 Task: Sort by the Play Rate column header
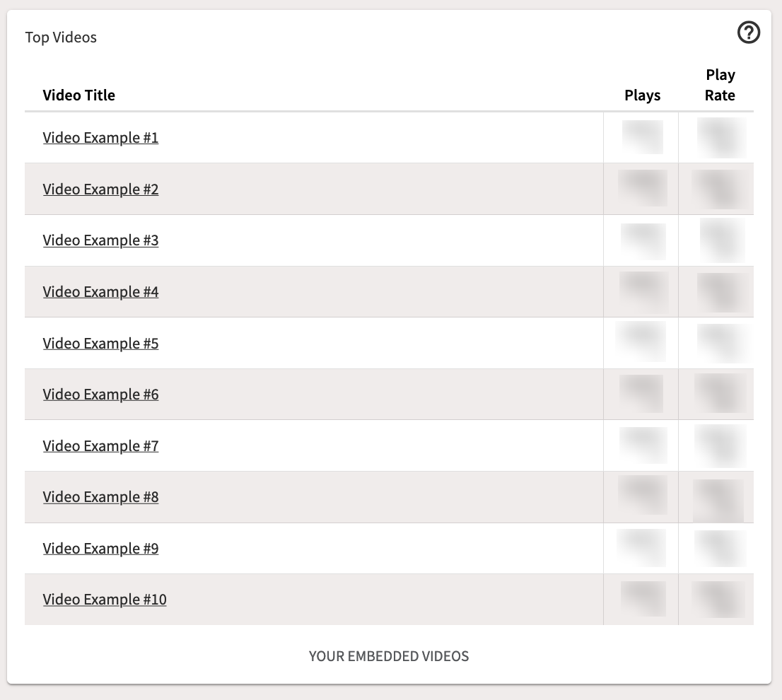pos(720,85)
